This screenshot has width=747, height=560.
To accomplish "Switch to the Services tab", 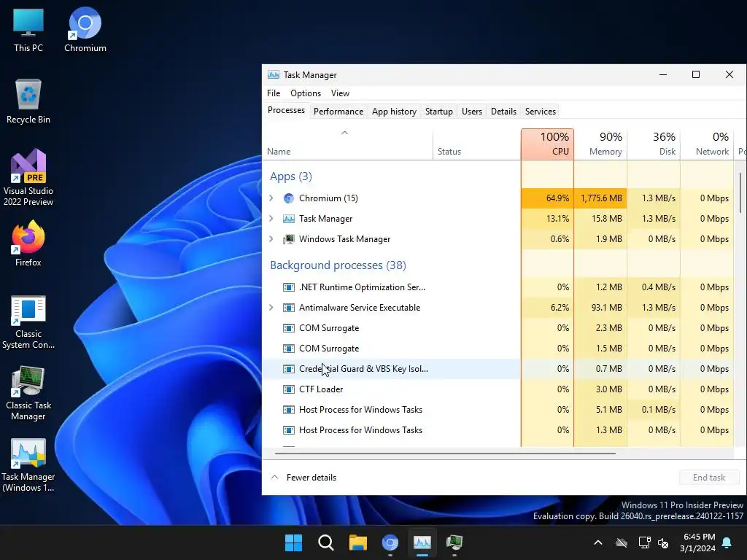I will pyautogui.click(x=541, y=112).
